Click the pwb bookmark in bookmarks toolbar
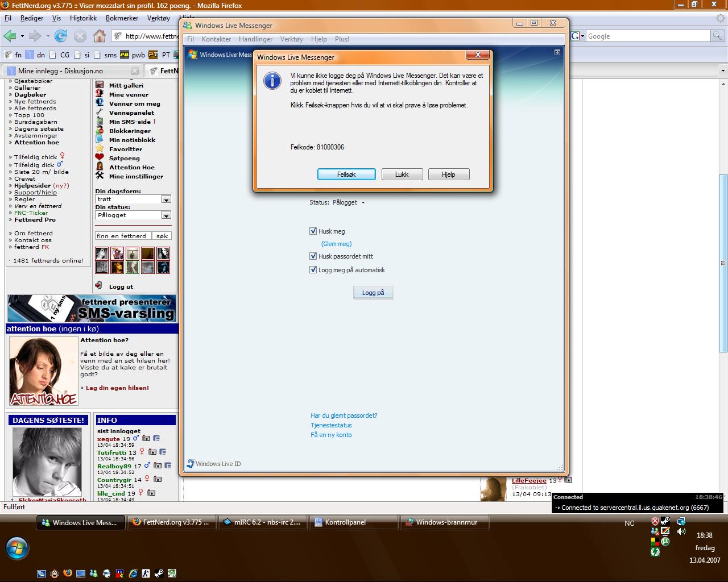 click(133, 55)
